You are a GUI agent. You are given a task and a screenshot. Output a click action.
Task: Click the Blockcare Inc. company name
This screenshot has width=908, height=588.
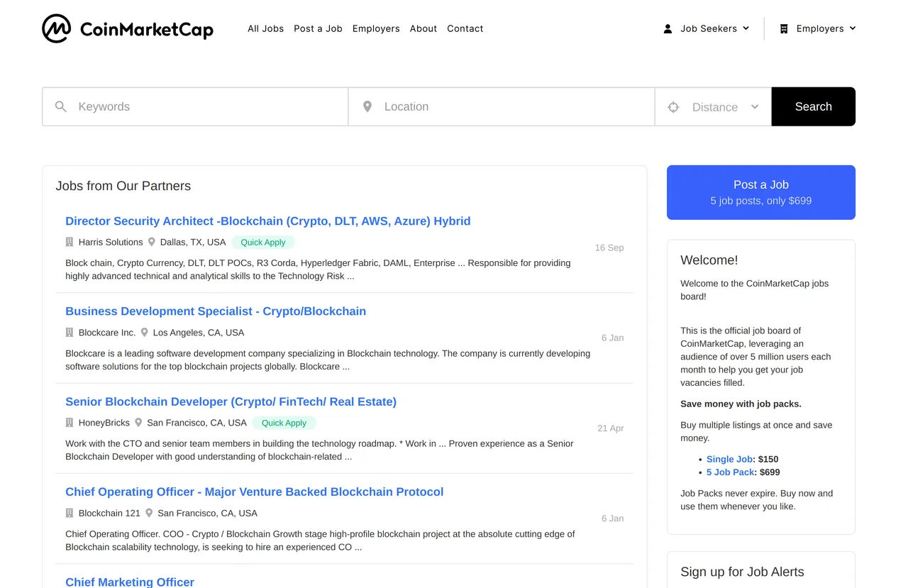point(107,332)
